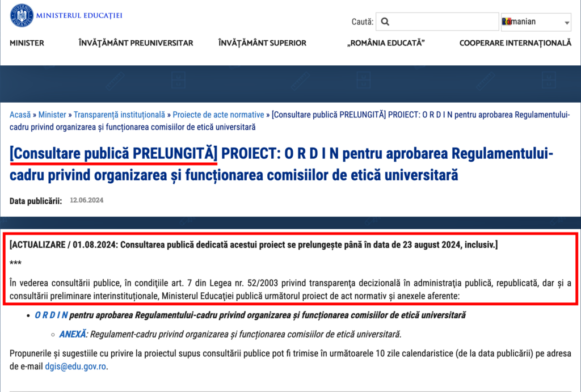
Task: Click the Ministerul Educației logo emblem
Action: [21, 15]
